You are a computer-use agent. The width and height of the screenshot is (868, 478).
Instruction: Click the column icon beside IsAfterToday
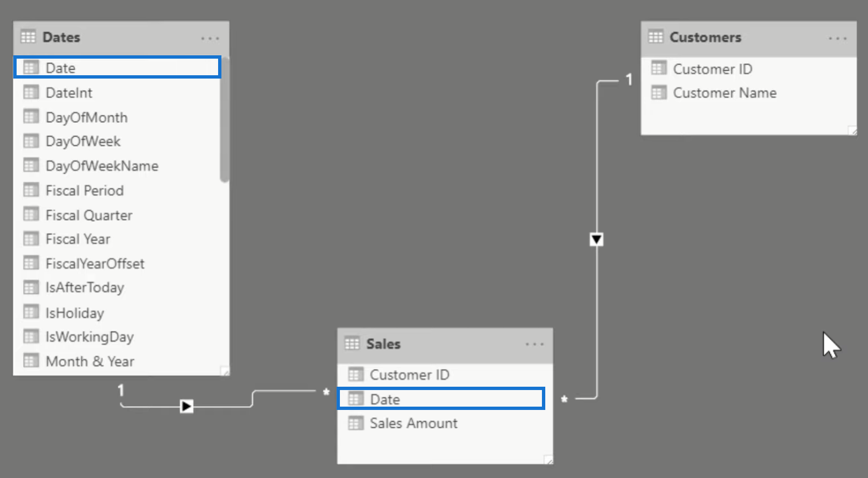(x=31, y=288)
